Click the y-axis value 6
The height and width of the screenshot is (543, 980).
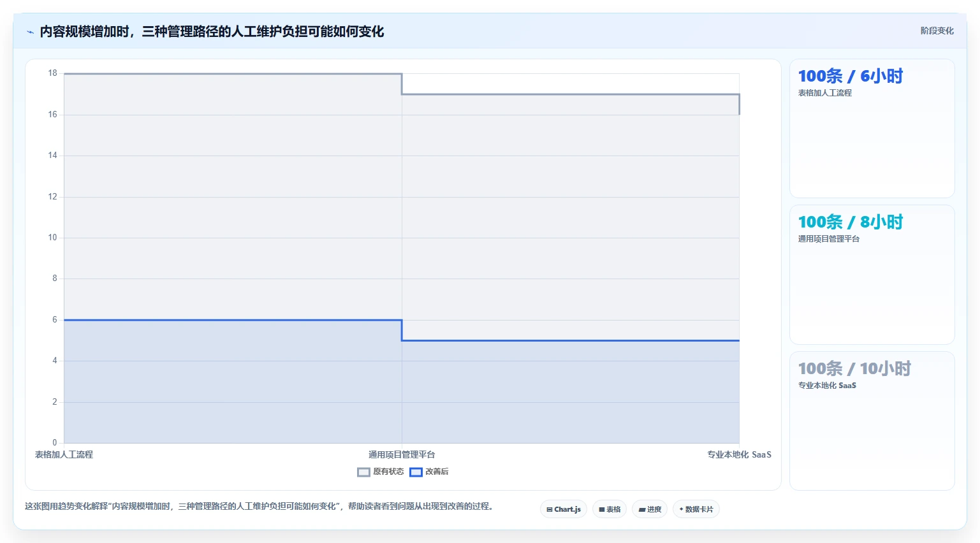point(54,320)
